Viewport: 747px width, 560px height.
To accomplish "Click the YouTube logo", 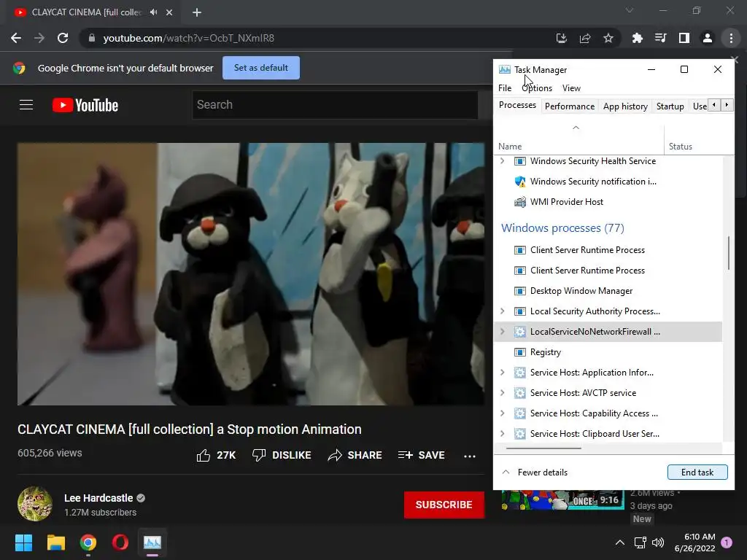I will (x=85, y=105).
